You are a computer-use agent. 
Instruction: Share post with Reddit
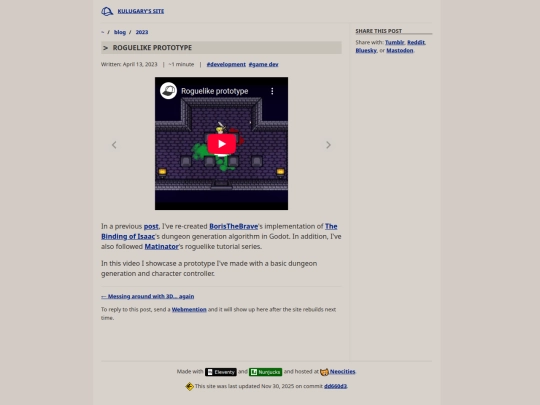[416, 42]
